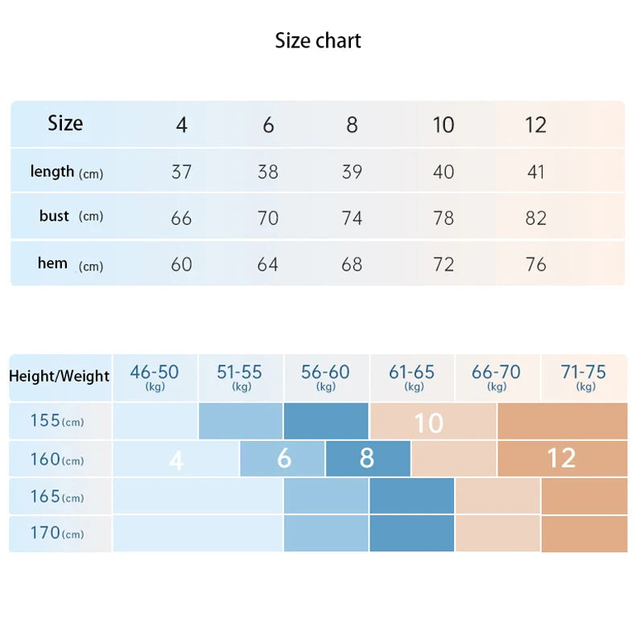Select the bust value 82
Image resolution: width=644 pixels, height=644 pixels.
pyautogui.click(x=535, y=218)
